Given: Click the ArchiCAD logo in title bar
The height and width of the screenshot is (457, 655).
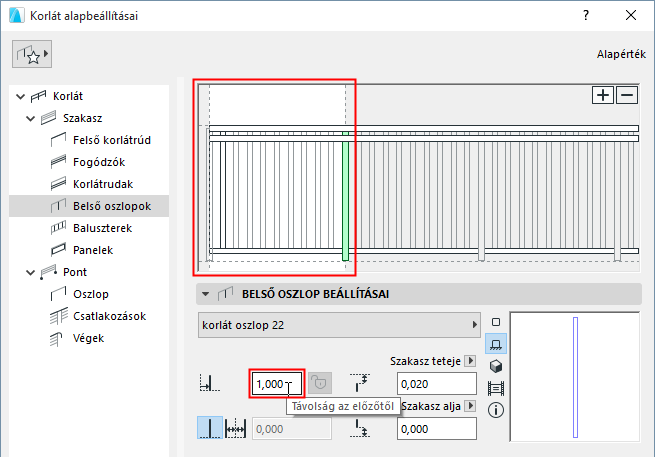Looking at the screenshot, I should [16, 15].
